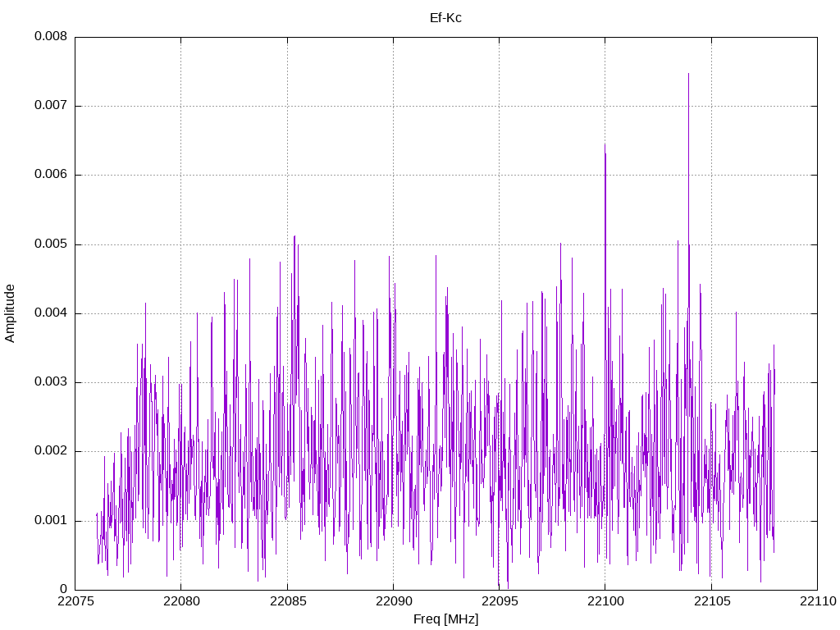Click the Freq [MHz] x-axis label
Viewport: 840px width, 630px height.
[x=445, y=619]
